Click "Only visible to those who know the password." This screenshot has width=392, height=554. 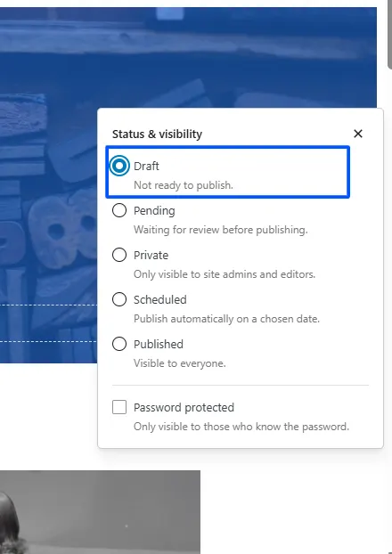(x=241, y=427)
